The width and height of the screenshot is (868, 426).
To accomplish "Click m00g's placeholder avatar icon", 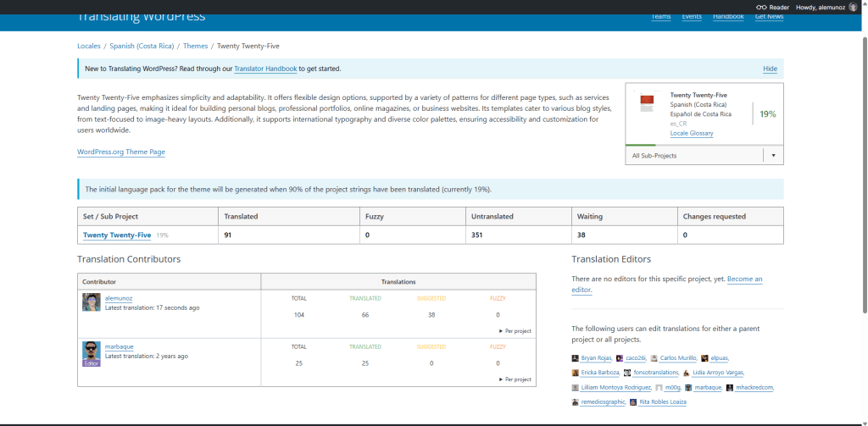I will coord(659,388).
